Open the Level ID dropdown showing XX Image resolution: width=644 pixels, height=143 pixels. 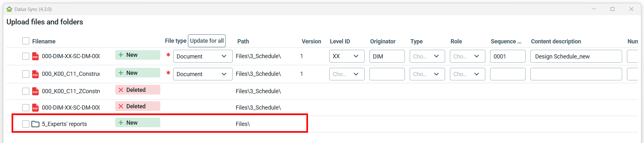(x=347, y=56)
